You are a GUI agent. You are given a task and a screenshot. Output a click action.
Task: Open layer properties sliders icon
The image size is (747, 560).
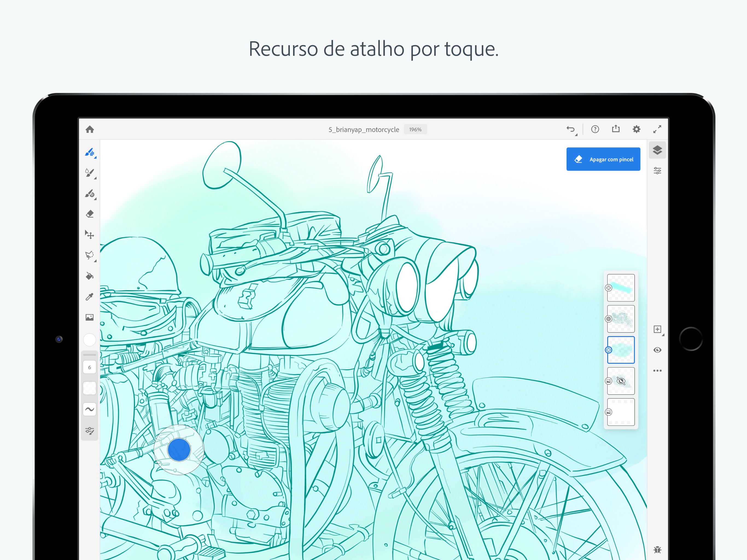657,171
